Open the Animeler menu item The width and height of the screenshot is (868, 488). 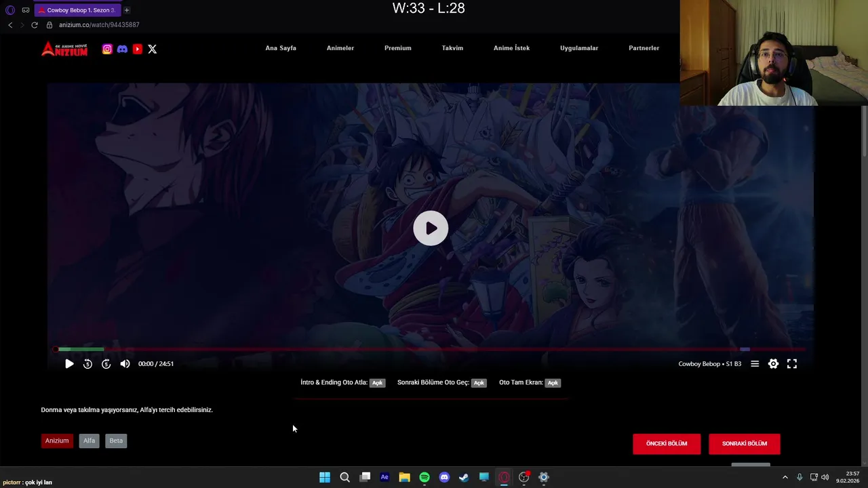coord(340,48)
